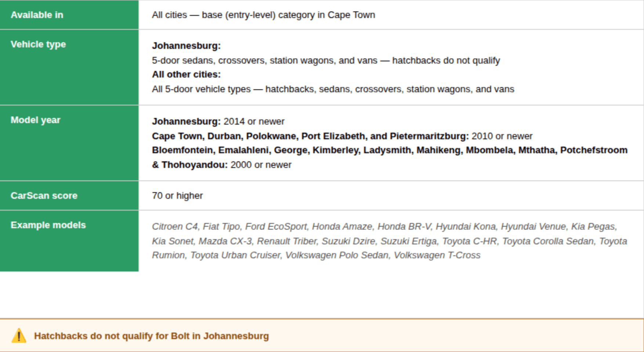Click the 'Vehicle type' header cell

click(x=69, y=67)
